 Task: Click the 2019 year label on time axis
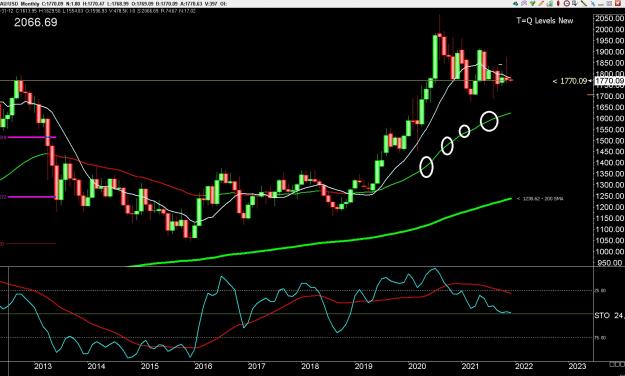363,366
